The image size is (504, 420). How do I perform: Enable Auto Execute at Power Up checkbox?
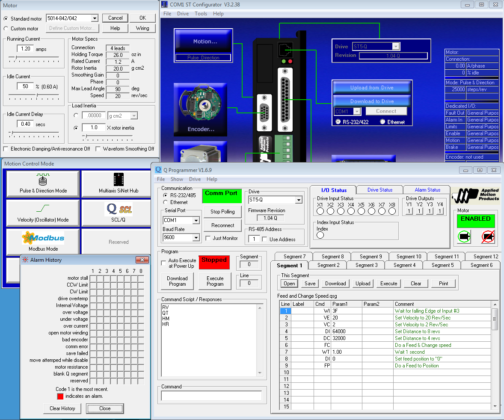[163, 263]
